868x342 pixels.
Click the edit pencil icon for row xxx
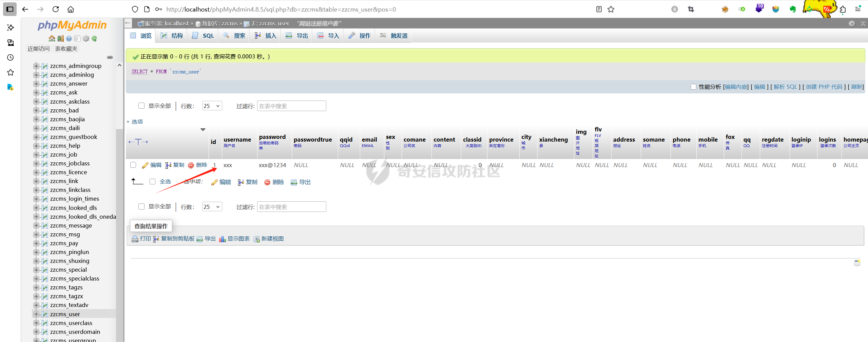pos(145,165)
